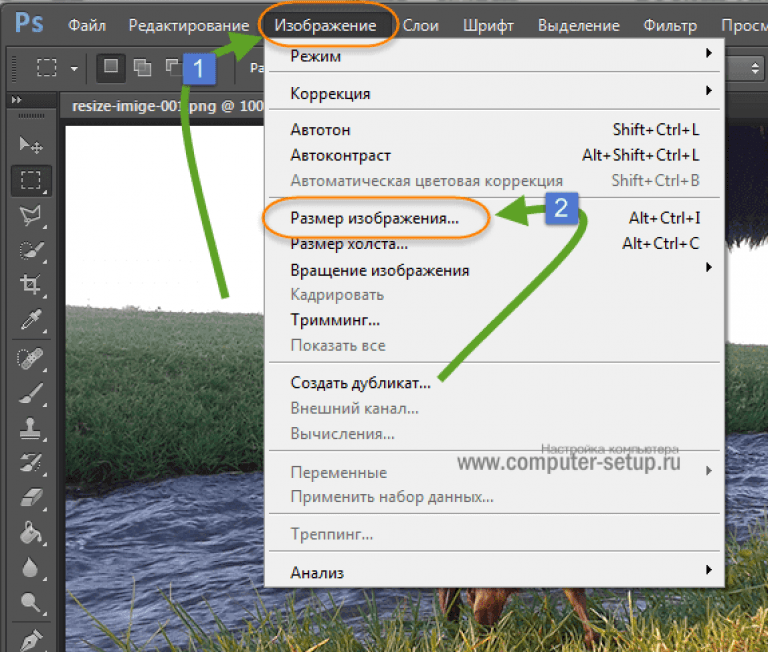768x652 pixels.
Task: Select the History Brush tool
Action: [x=31, y=463]
